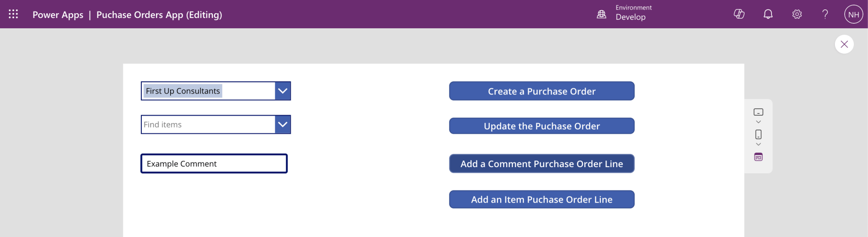
Task: Close the app preview with the X
Action: tap(844, 44)
